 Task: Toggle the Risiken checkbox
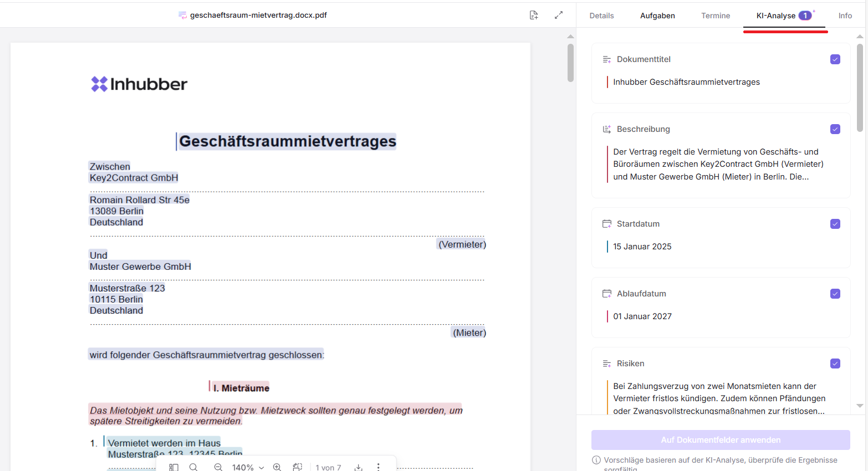pos(835,364)
